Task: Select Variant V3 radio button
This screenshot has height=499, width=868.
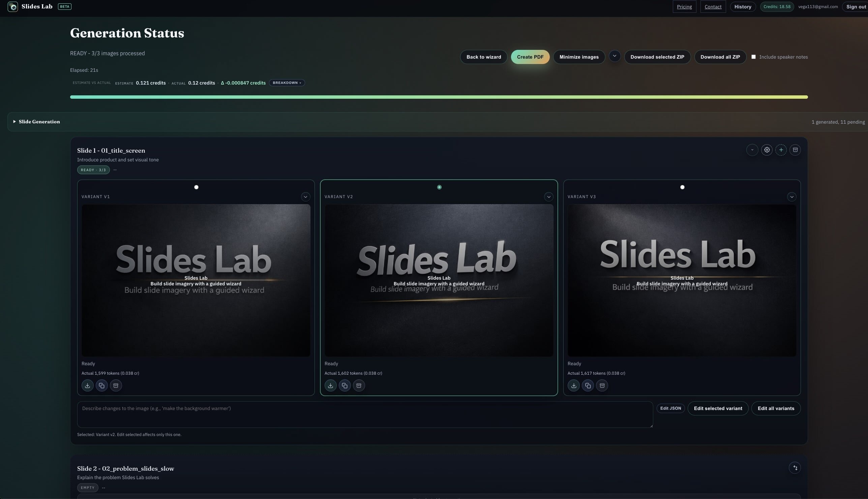Action: pyautogui.click(x=682, y=187)
